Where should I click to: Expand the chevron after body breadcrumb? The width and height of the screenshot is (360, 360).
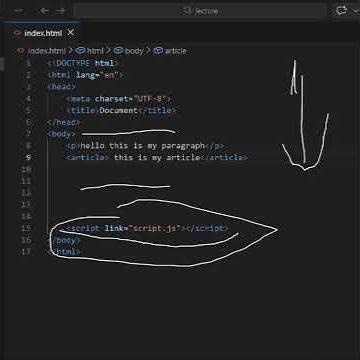pyautogui.click(x=148, y=51)
